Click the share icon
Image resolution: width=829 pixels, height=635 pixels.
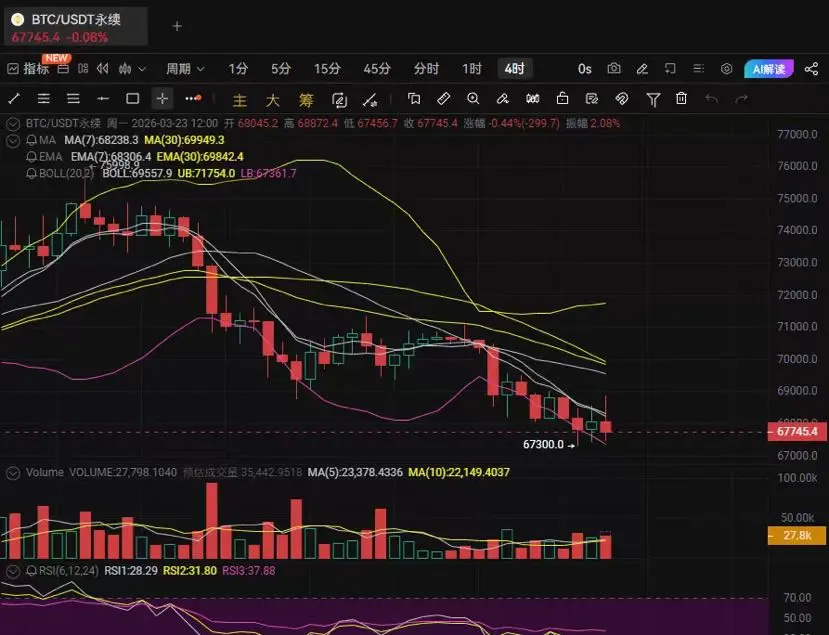click(x=811, y=69)
